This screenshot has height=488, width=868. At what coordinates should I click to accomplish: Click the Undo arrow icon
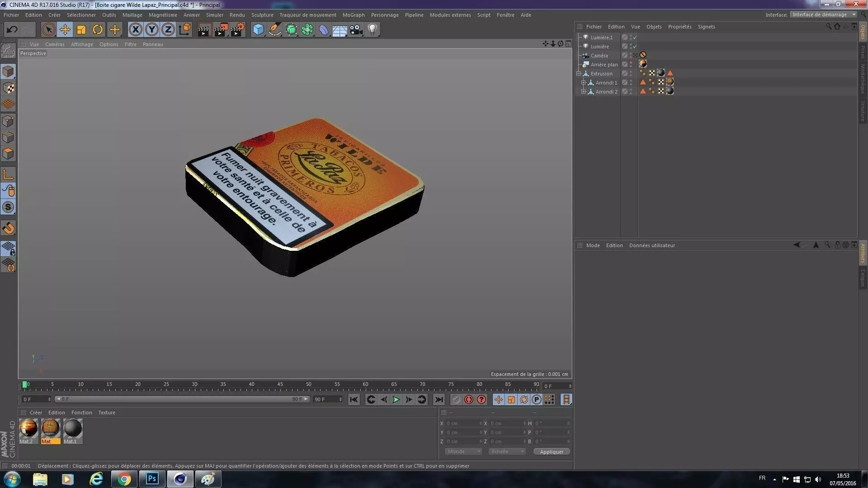click(12, 30)
